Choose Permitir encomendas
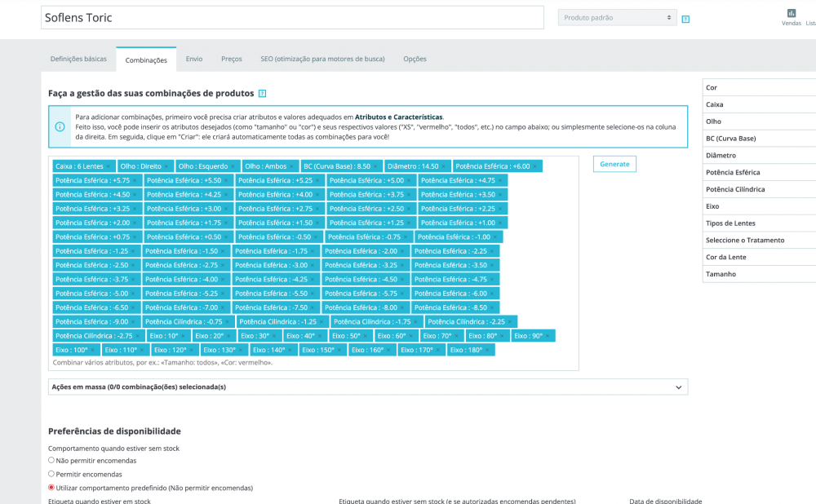The height and width of the screenshot is (504, 816). [51, 474]
